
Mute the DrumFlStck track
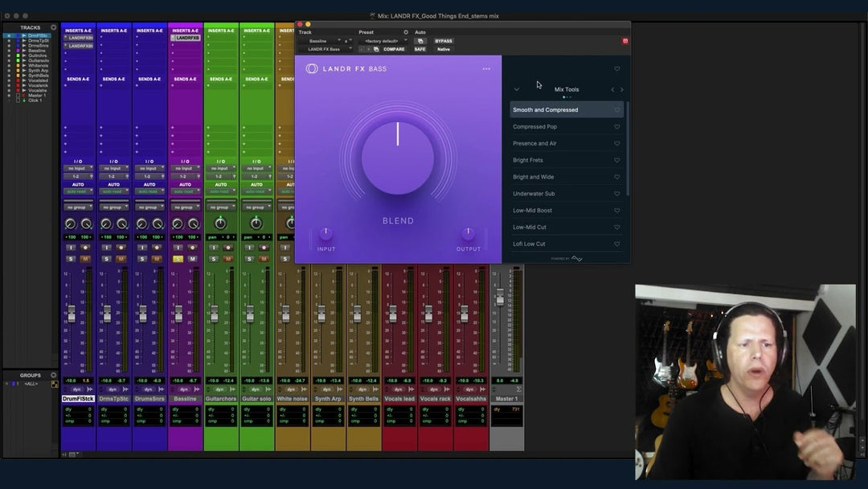point(84,259)
